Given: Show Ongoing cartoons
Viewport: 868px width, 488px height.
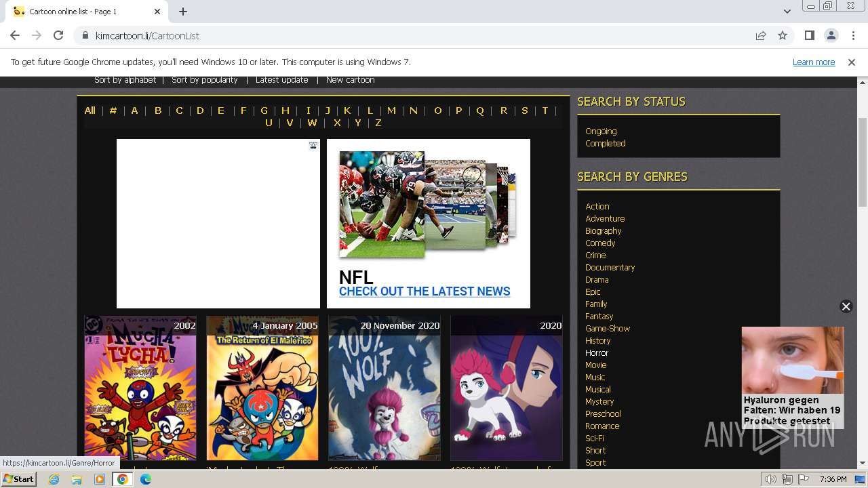Looking at the screenshot, I should coord(601,131).
